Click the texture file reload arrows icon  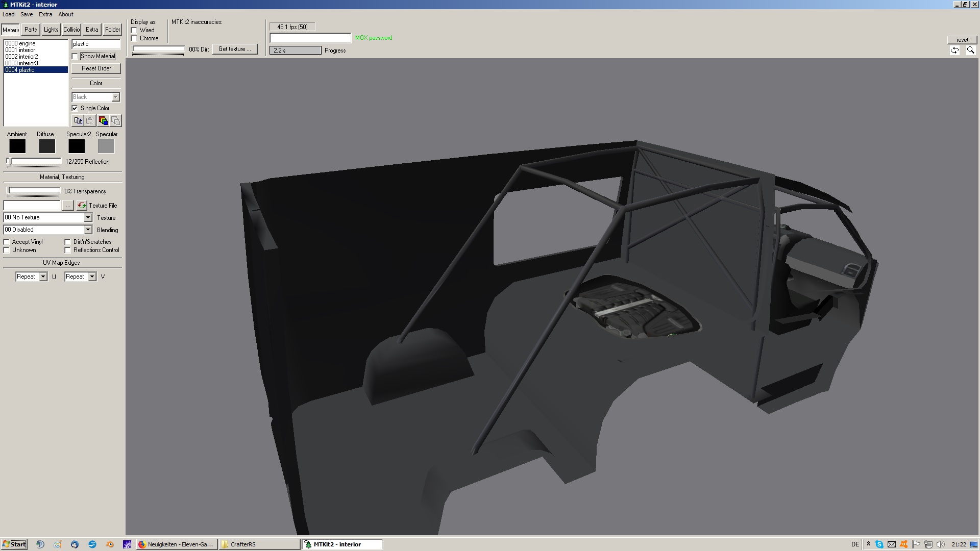tap(82, 206)
